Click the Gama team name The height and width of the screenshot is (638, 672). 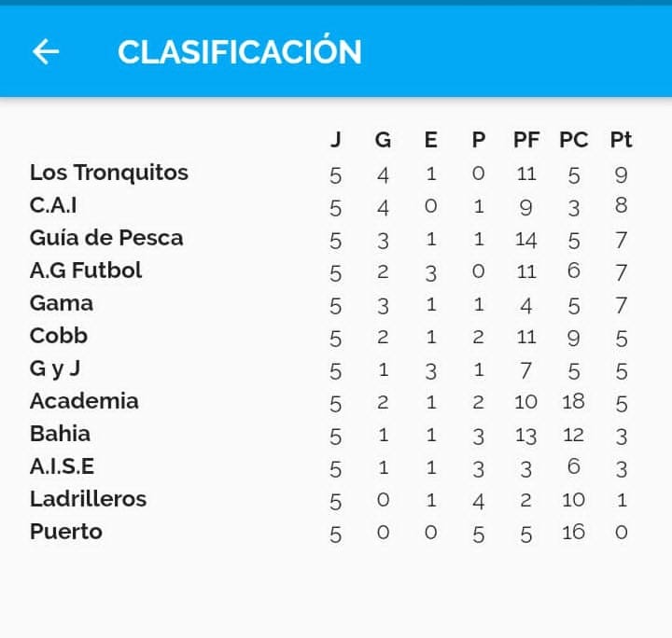point(62,303)
